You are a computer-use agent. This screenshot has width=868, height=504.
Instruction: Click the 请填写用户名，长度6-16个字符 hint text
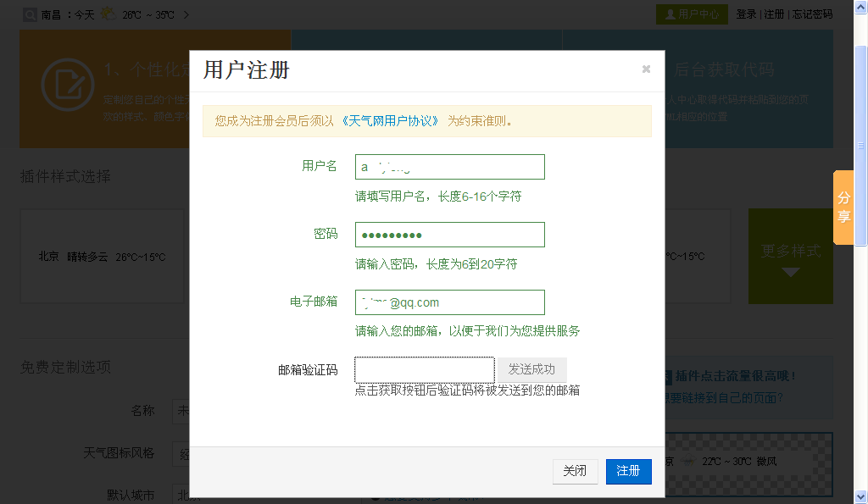(438, 197)
